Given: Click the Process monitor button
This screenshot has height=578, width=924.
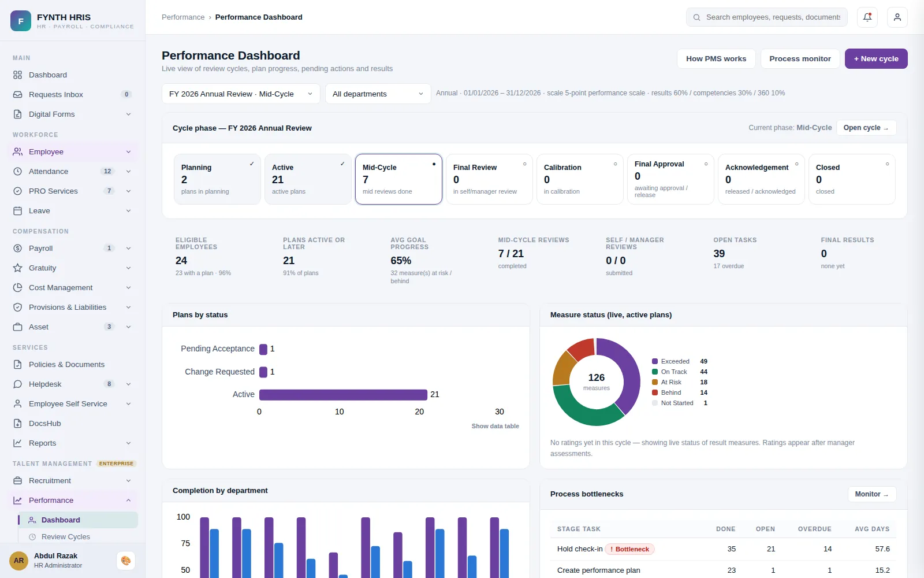Looking at the screenshot, I should click(x=800, y=59).
